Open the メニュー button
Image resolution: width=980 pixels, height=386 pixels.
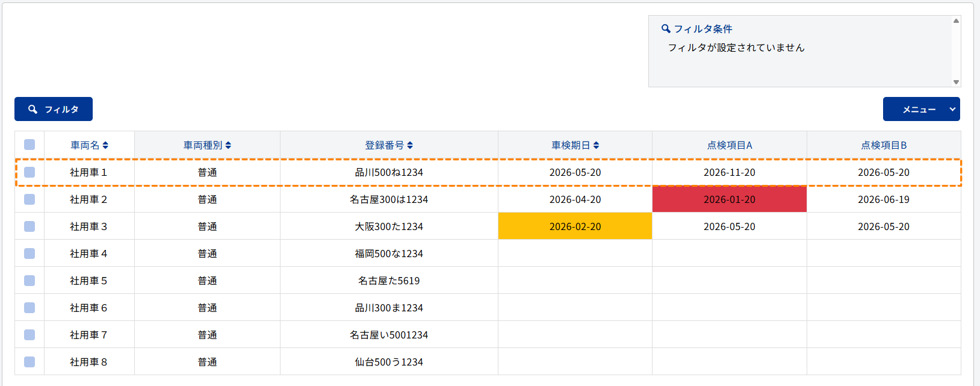918,110
